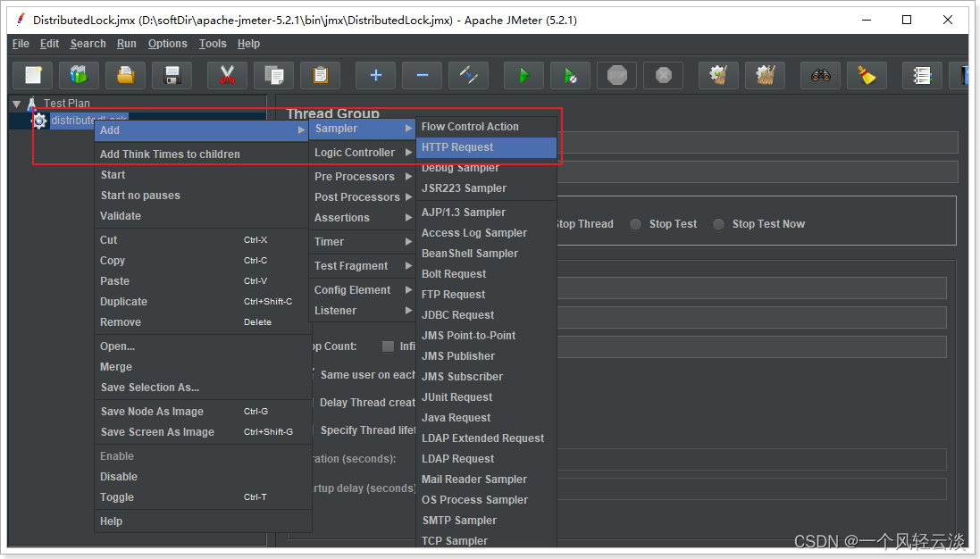Click Disable in context menu

tap(201, 477)
